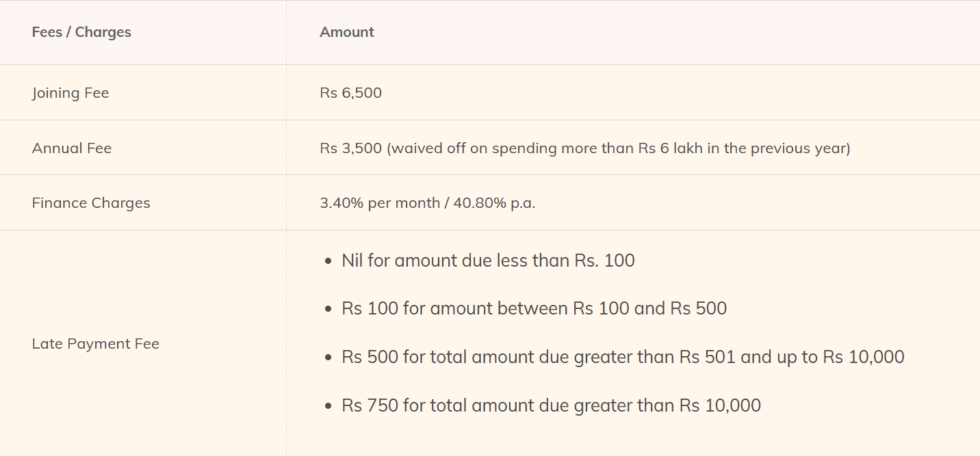
Task: Select the Joining Fee row label
Action: coord(70,93)
